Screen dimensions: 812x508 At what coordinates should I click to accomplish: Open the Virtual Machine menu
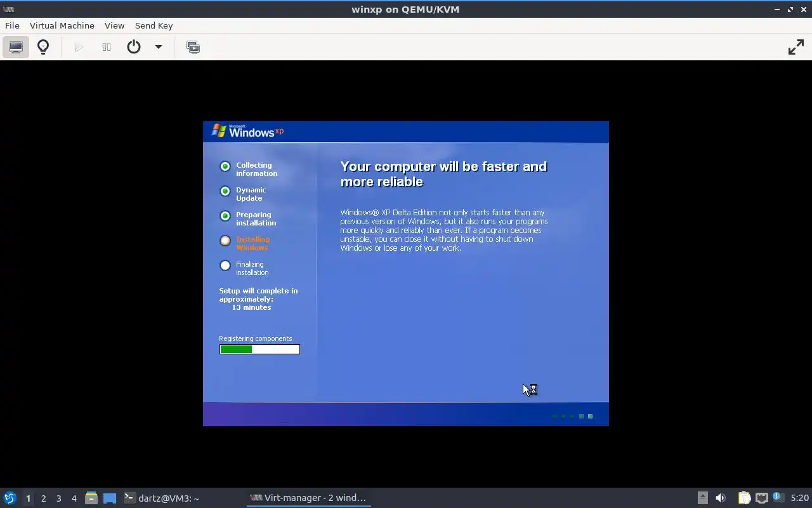pos(62,25)
